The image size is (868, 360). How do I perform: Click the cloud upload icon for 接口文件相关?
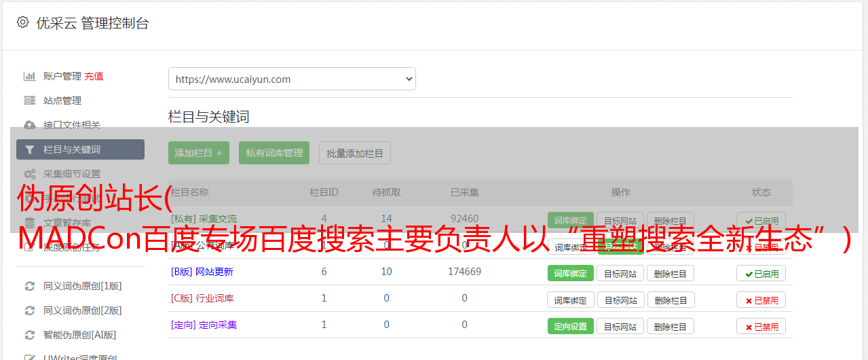pos(30,125)
